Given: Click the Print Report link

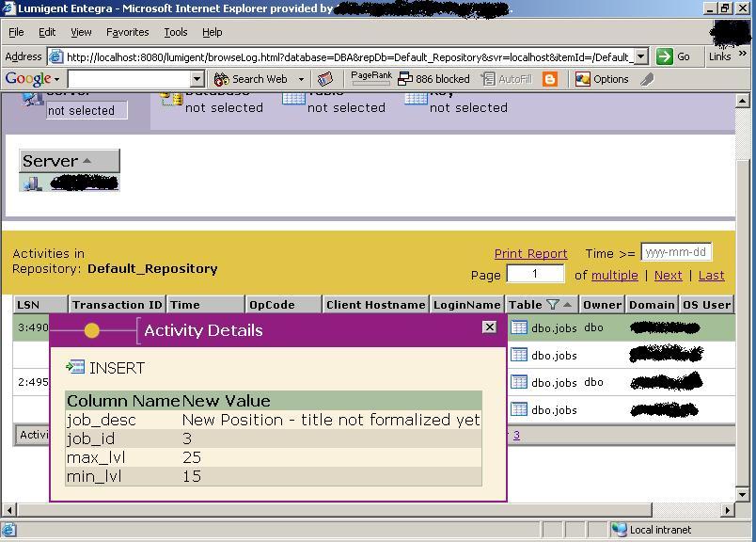Looking at the screenshot, I should click(531, 253).
